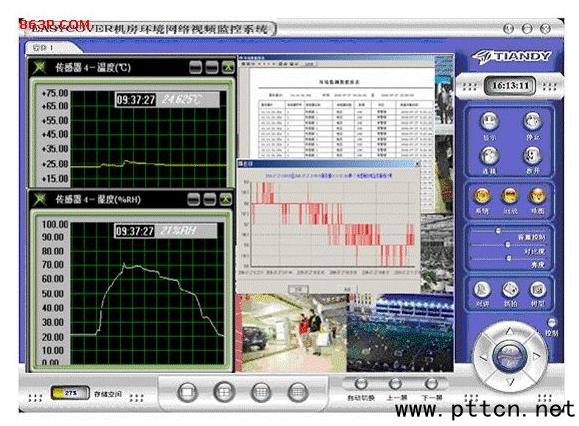
Task: Go to next screen with 下一屏
Action: click(431, 384)
